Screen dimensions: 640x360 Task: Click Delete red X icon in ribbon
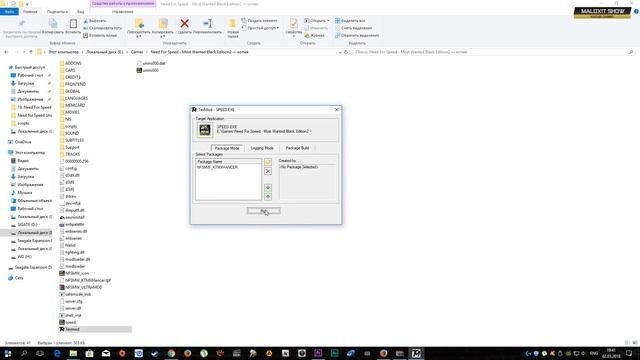coord(184,24)
